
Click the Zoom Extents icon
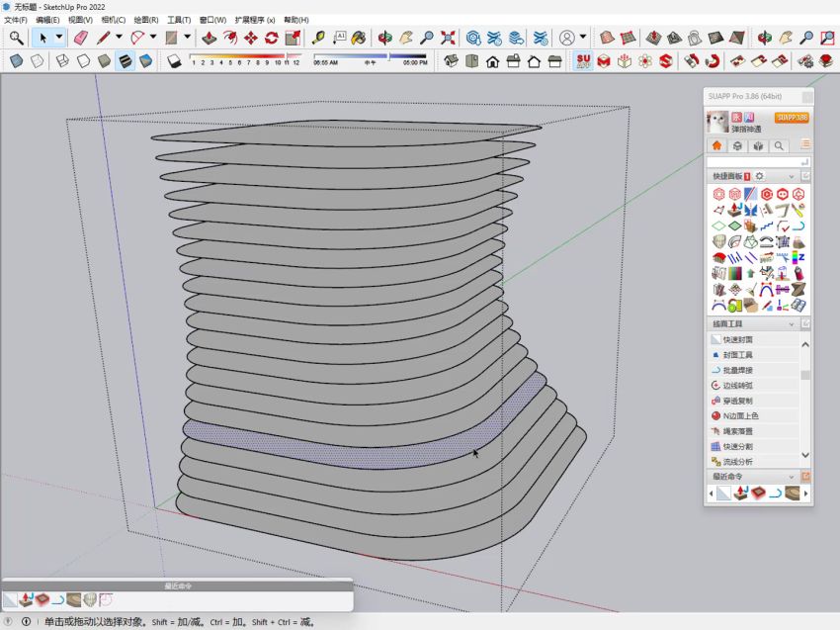448,38
